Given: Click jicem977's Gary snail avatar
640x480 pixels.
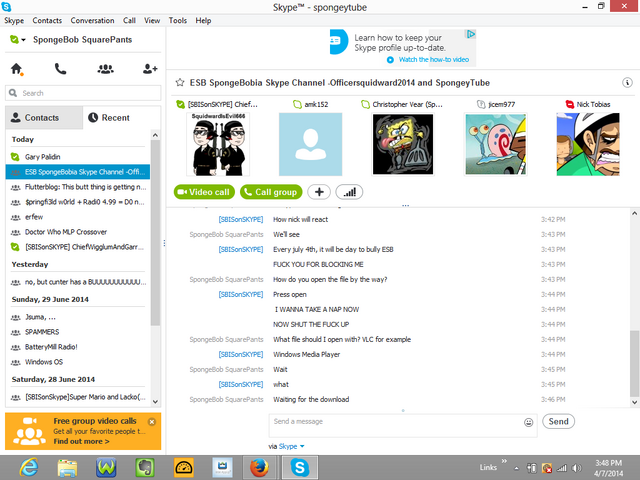Looking at the screenshot, I should click(496, 144).
